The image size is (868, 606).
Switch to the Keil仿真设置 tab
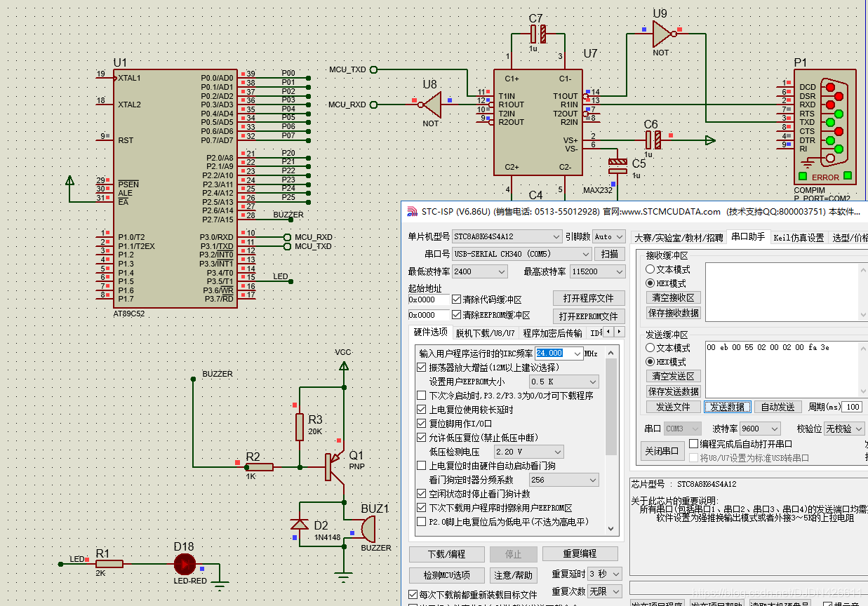(799, 238)
